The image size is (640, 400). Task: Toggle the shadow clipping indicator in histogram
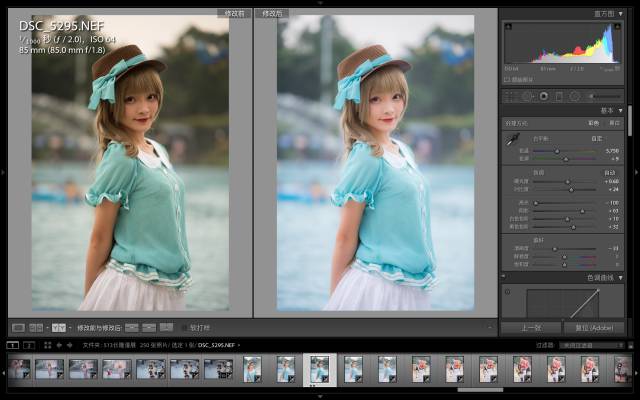508,27
